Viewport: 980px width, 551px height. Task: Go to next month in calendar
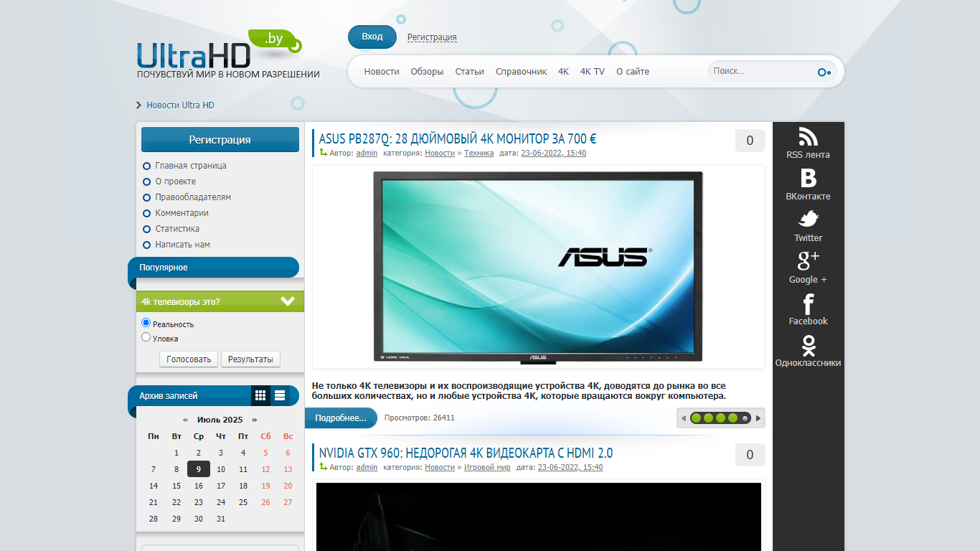click(254, 420)
